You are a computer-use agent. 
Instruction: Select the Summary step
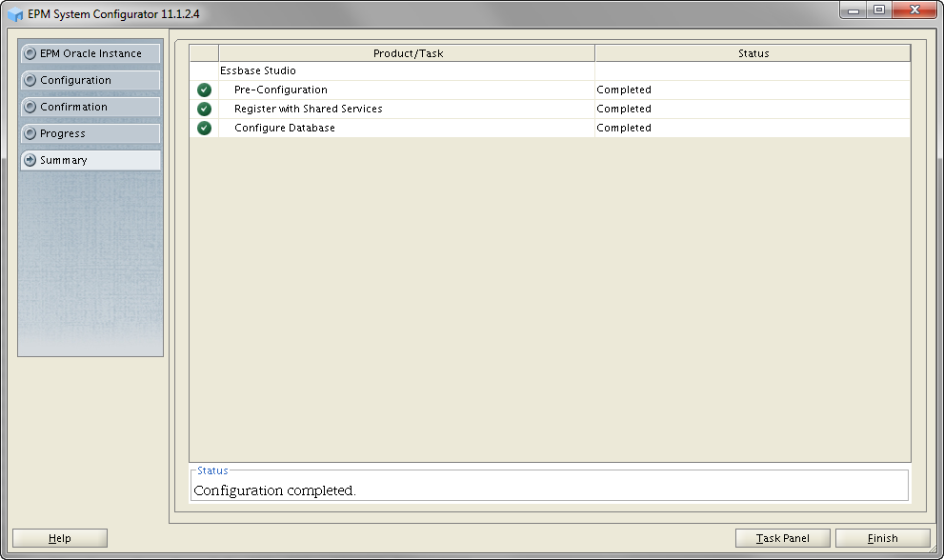pos(90,160)
